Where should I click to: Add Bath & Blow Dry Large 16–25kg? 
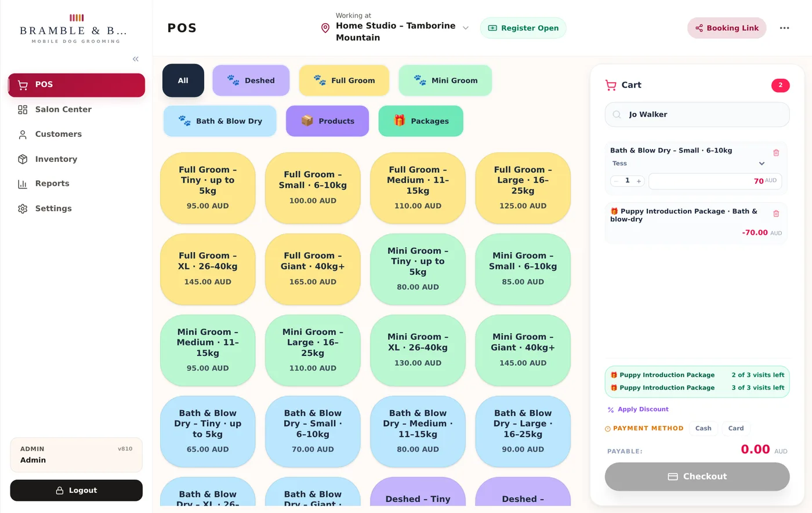point(523,431)
